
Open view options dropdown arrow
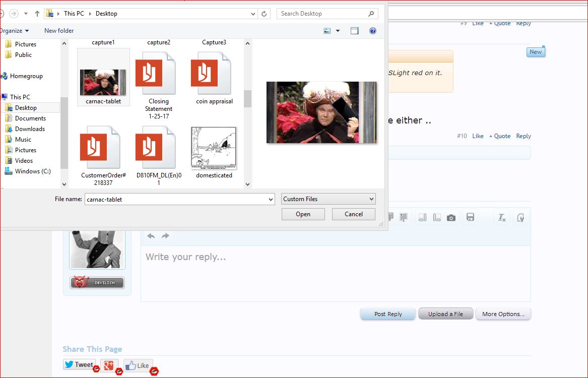pyautogui.click(x=338, y=31)
